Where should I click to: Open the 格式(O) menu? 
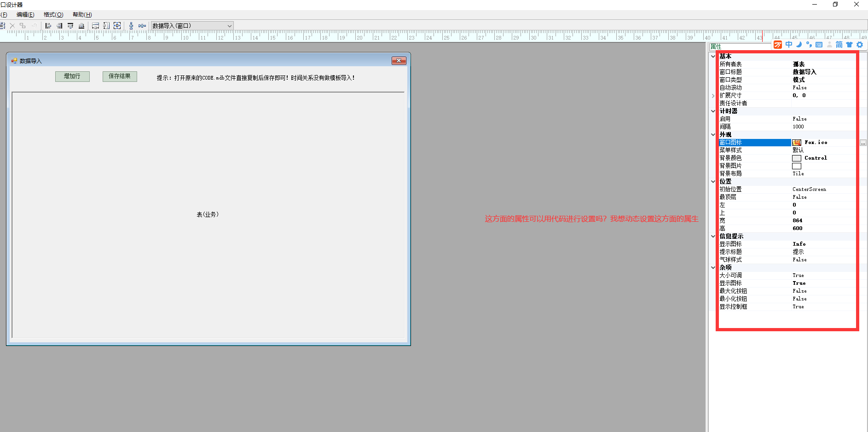(53, 15)
